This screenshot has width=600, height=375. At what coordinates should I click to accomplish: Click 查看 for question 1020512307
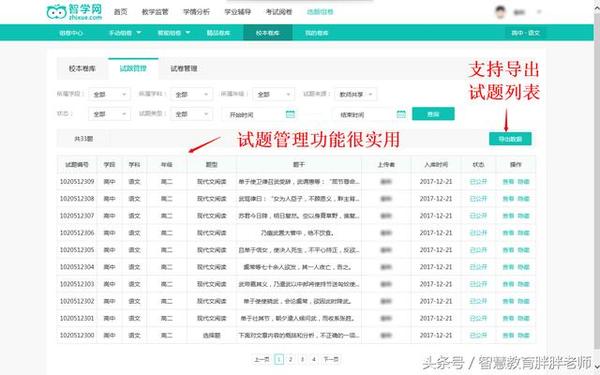click(508, 216)
